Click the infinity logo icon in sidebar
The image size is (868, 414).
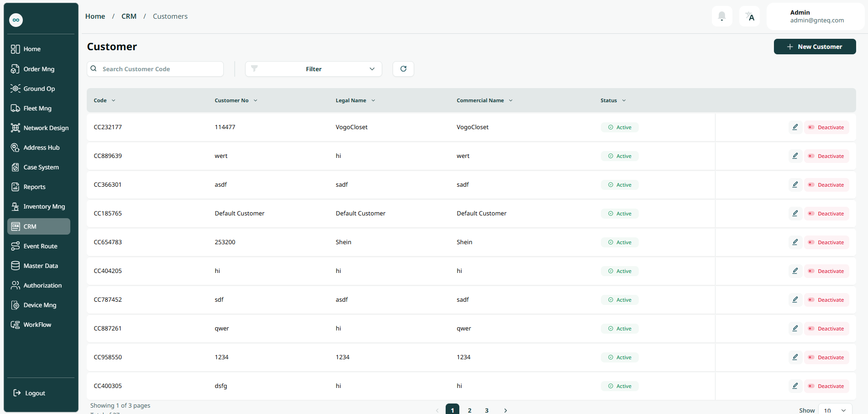click(16, 20)
